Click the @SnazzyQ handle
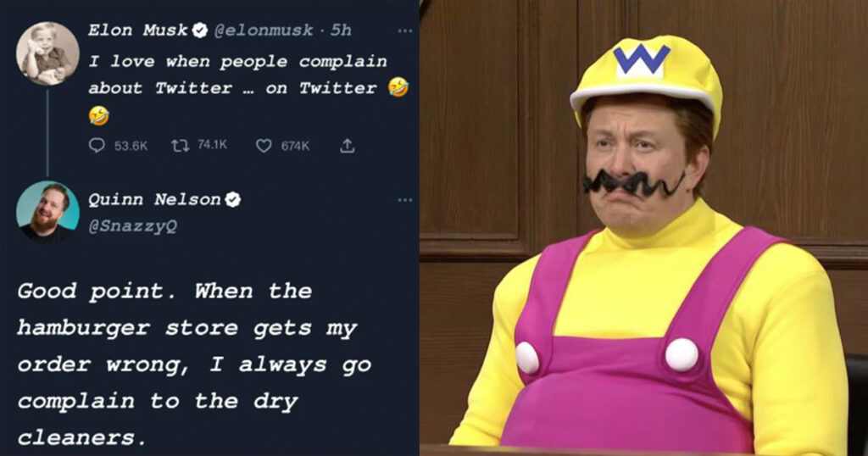 (x=133, y=226)
